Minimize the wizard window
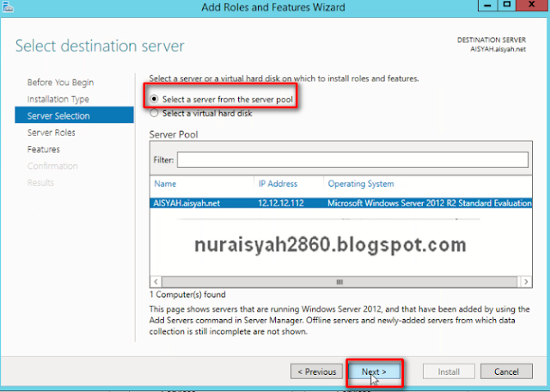The height and width of the screenshot is (392, 550). click(487, 6)
